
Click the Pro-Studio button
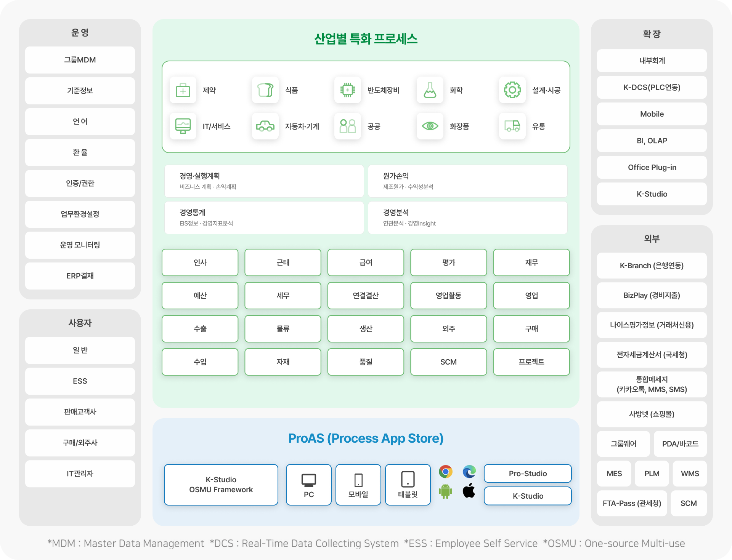[528, 474]
